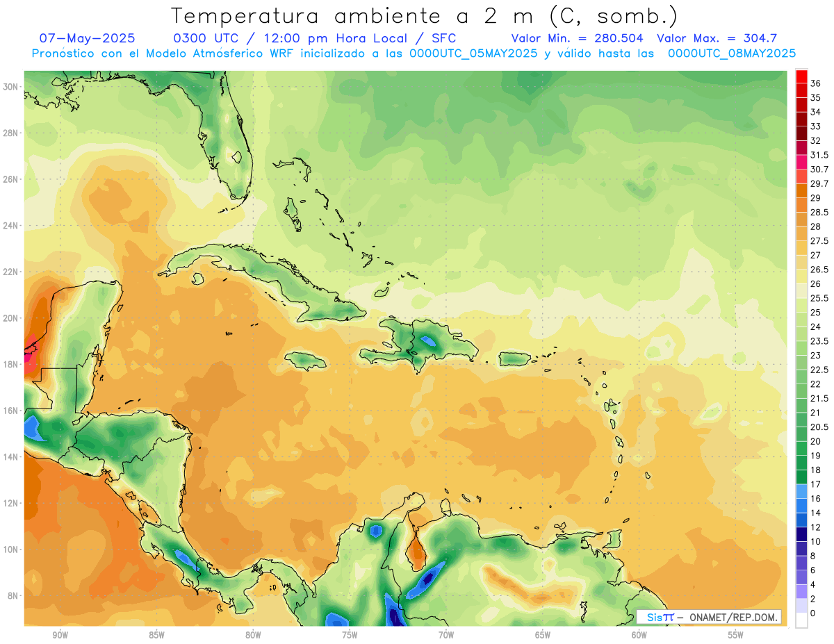Image resolution: width=834 pixels, height=644 pixels.
Task: Click the legend value '21.5'
Action: tap(819, 398)
